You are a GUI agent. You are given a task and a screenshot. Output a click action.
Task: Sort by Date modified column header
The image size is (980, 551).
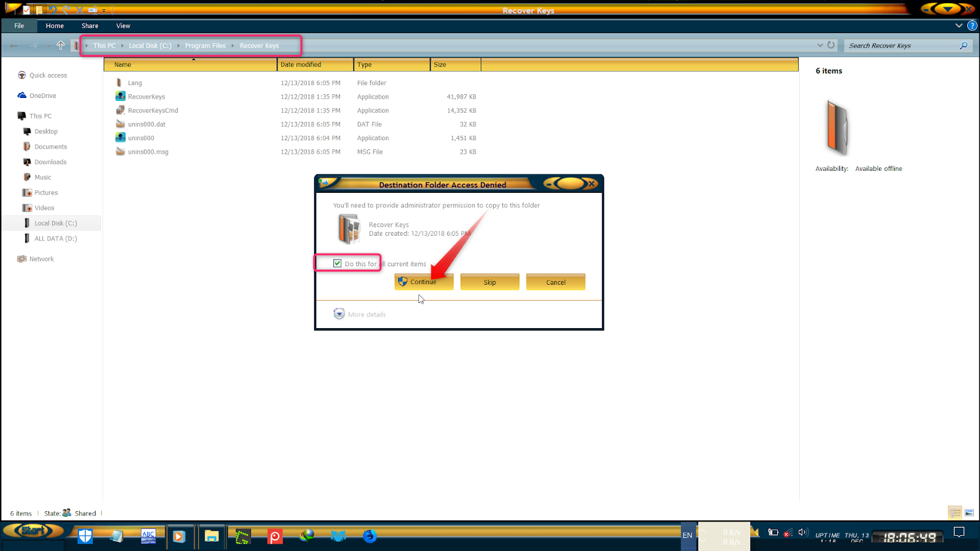click(x=315, y=64)
